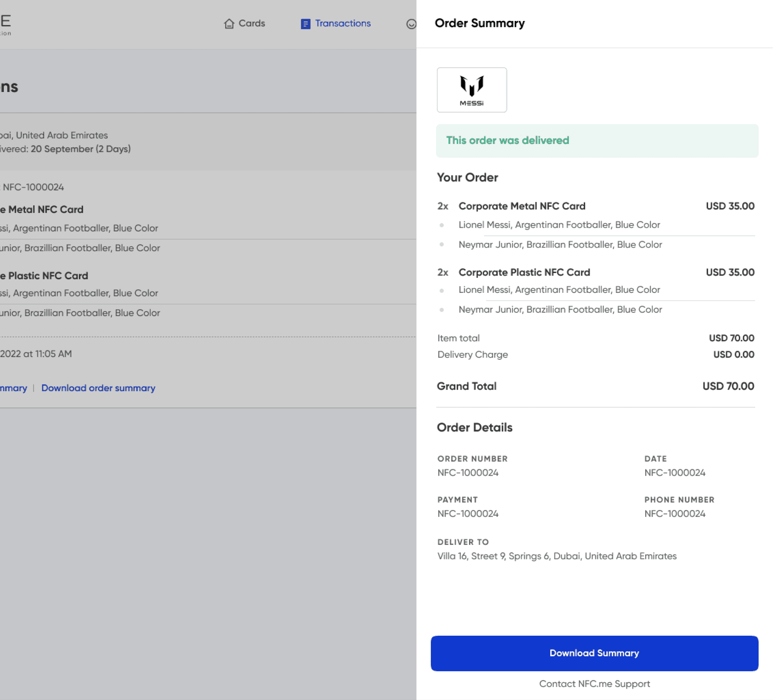The width and height of the screenshot is (778, 700).
Task: Click the Download order summary link
Action: tap(98, 388)
